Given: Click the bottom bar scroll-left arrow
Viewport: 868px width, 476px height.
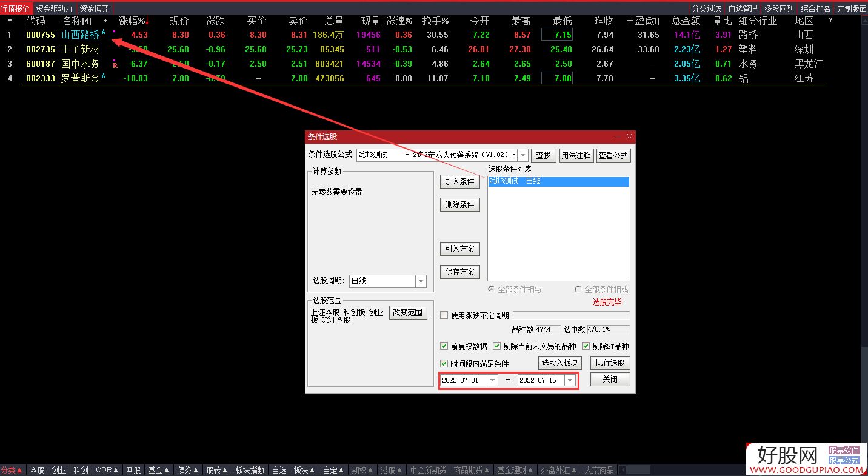Looking at the screenshot, I should (x=623, y=470).
